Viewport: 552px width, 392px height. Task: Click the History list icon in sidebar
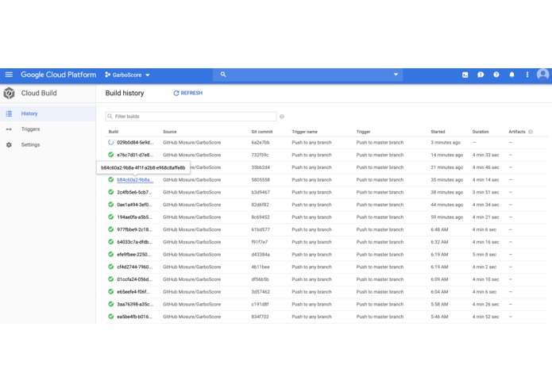click(10, 113)
